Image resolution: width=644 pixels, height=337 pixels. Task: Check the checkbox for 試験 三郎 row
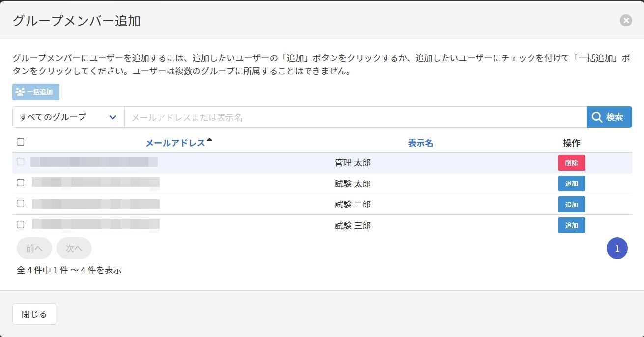pos(20,225)
